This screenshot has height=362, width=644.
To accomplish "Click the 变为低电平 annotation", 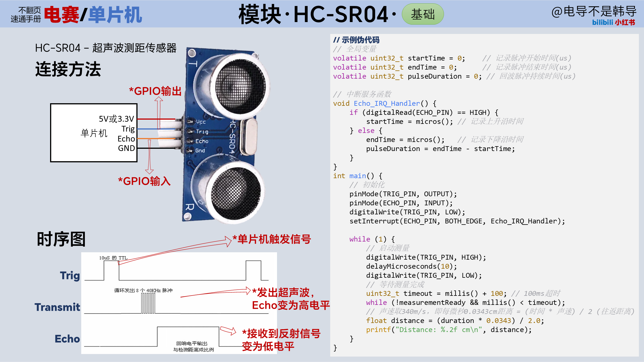I will [x=268, y=346].
